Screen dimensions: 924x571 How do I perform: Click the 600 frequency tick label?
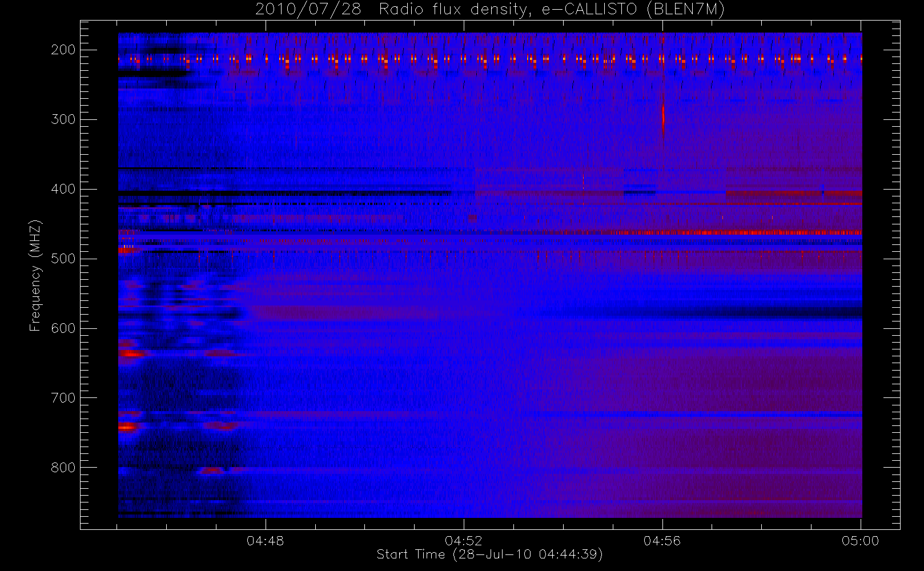[63, 328]
